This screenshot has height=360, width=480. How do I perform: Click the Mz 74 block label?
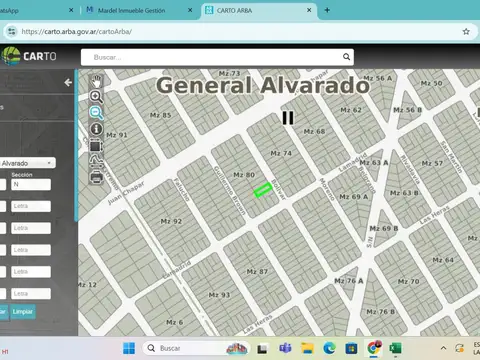[x=281, y=153]
